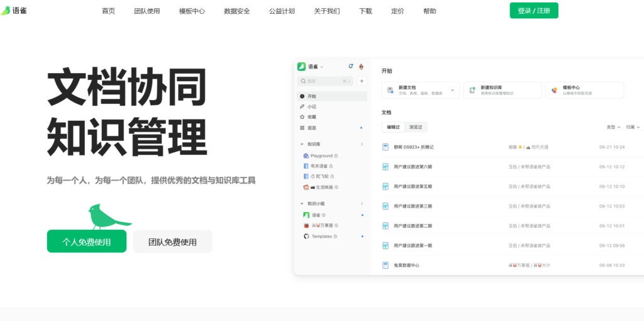644x321 pixels.
Task: Switch to the 编辑过 tab
Action: pos(393,127)
